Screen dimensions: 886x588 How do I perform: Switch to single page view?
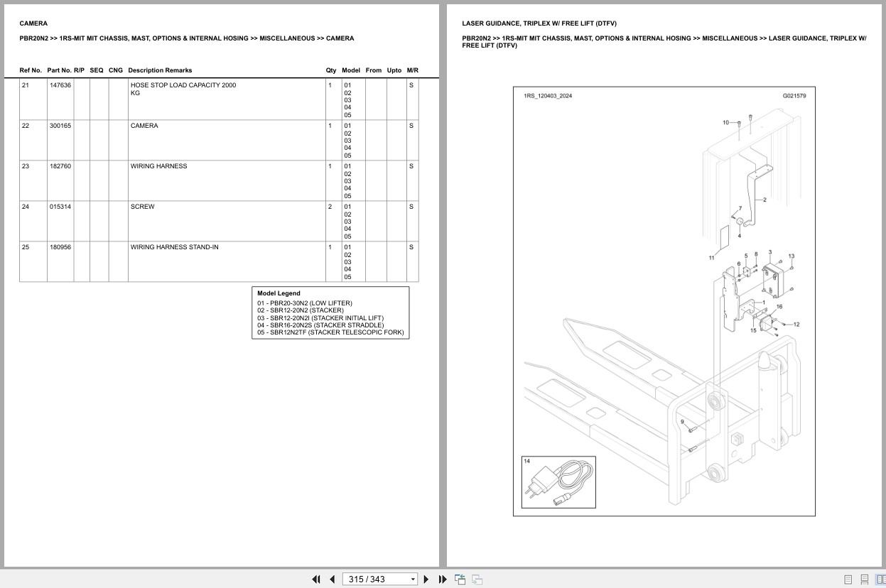tap(848, 579)
